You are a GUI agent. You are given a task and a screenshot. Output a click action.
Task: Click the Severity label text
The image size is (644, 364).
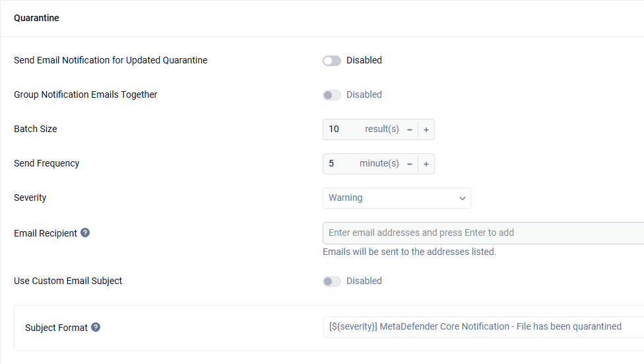30,198
